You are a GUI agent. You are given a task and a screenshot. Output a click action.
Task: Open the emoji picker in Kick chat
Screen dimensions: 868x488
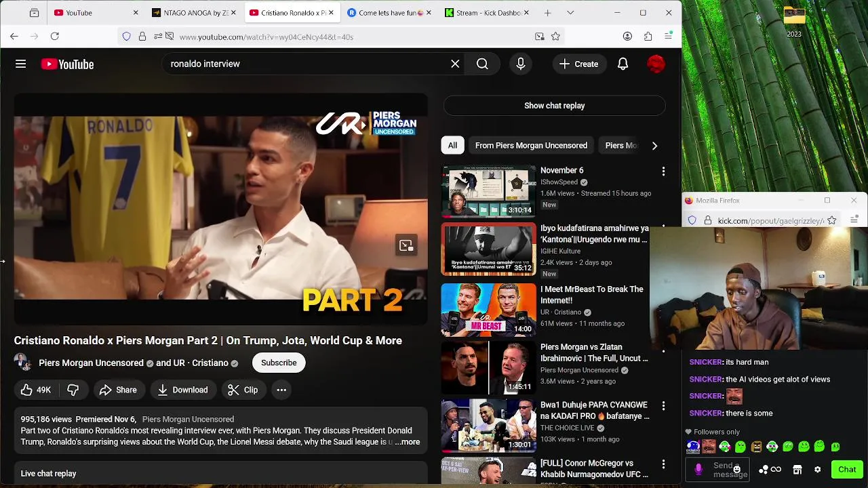click(x=737, y=469)
